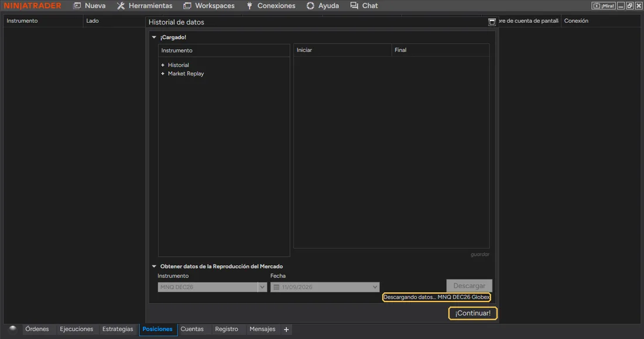The width and height of the screenshot is (644, 339).
Task: Switch to the Estrategias tab
Action: tap(118, 329)
